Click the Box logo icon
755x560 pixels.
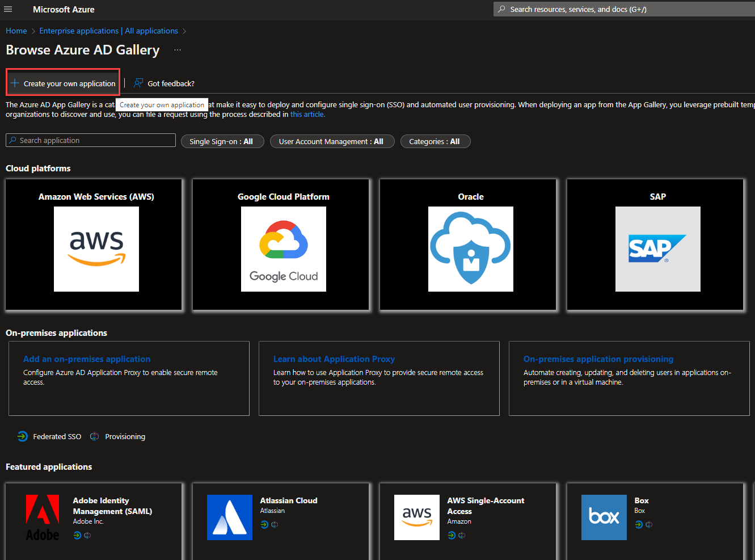click(604, 517)
